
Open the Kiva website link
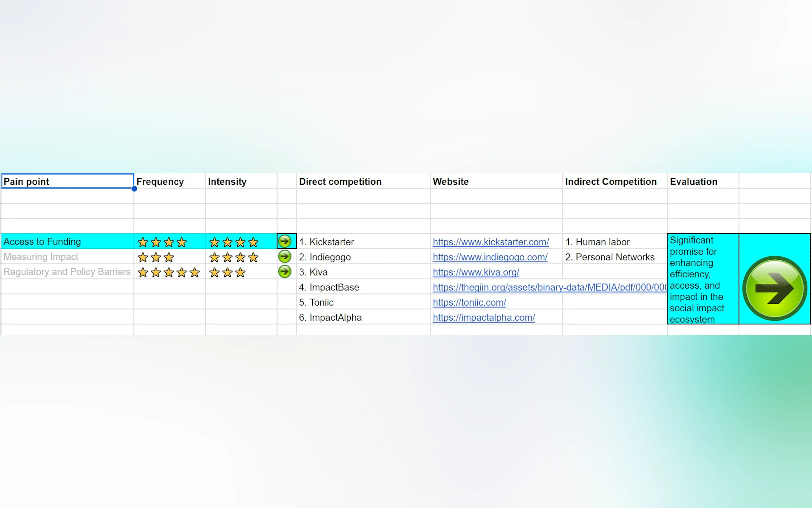click(476, 272)
